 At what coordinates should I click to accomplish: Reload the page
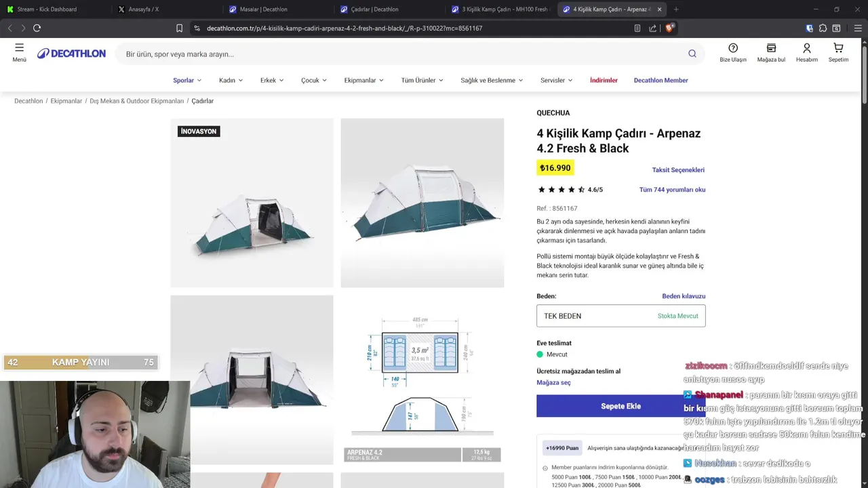click(37, 28)
